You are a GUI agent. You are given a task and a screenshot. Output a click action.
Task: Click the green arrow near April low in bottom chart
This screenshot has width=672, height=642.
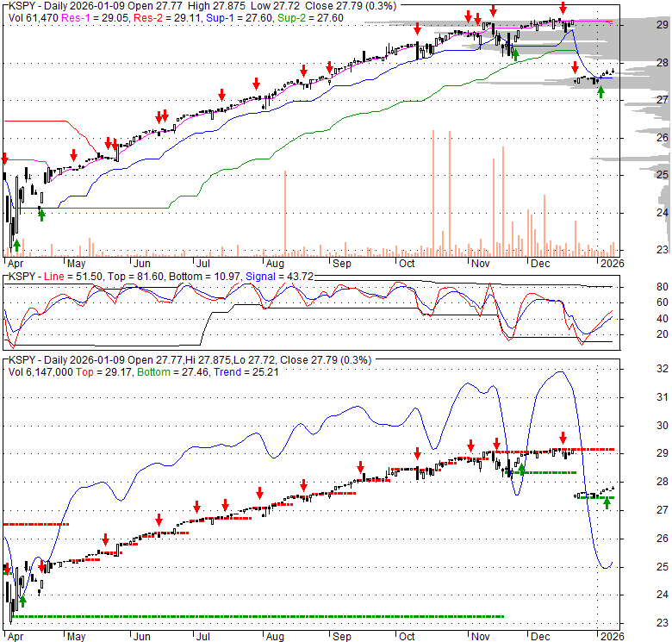(x=23, y=601)
